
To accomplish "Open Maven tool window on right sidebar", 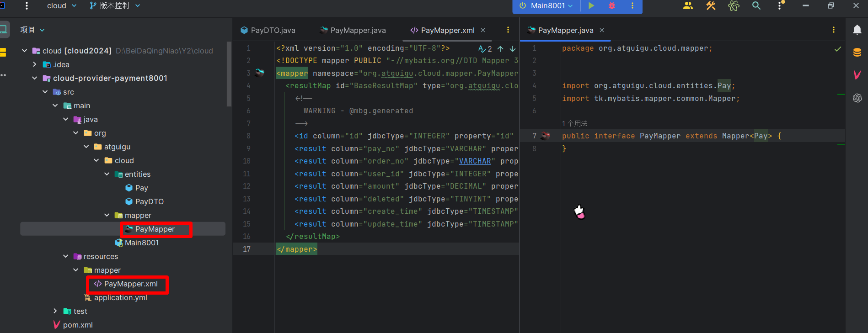I will [857, 75].
